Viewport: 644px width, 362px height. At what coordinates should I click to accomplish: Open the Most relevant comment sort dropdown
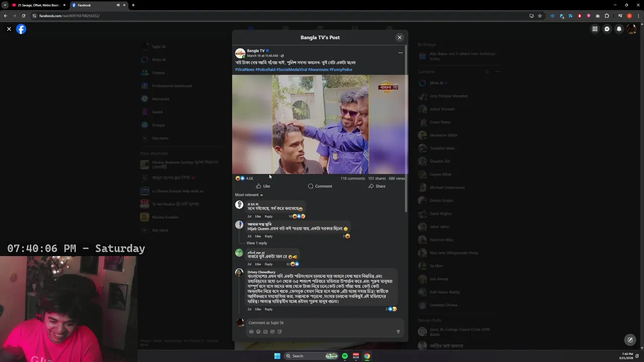pos(249,195)
